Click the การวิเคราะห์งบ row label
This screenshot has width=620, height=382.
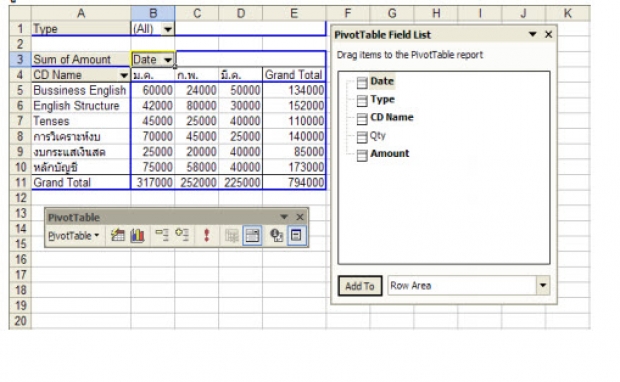[x=81, y=136]
